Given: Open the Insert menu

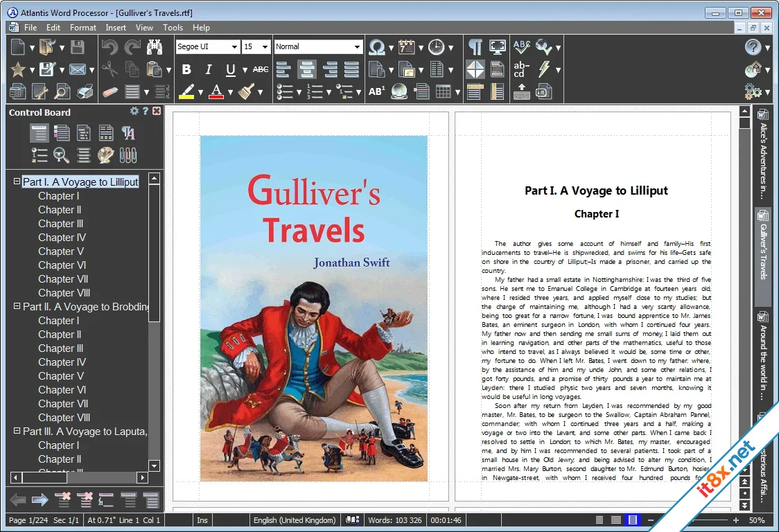Looking at the screenshot, I should [116, 27].
